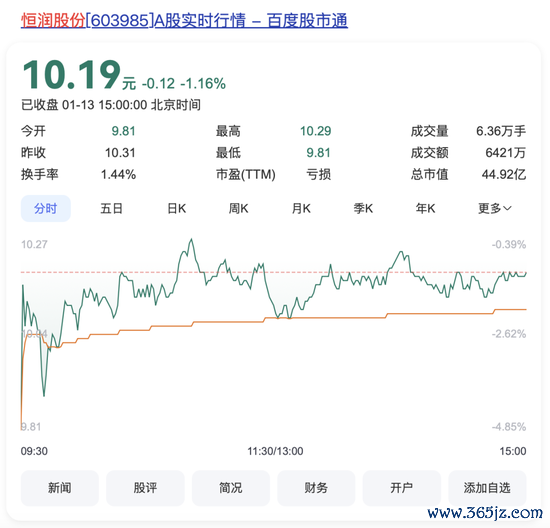
Task: Select the 分时 chart tab
Action: [46, 208]
